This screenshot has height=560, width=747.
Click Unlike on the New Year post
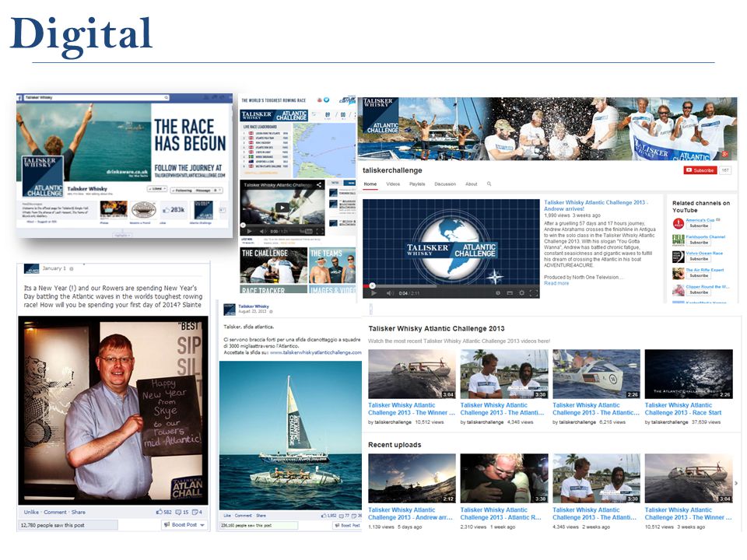(31, 513)
